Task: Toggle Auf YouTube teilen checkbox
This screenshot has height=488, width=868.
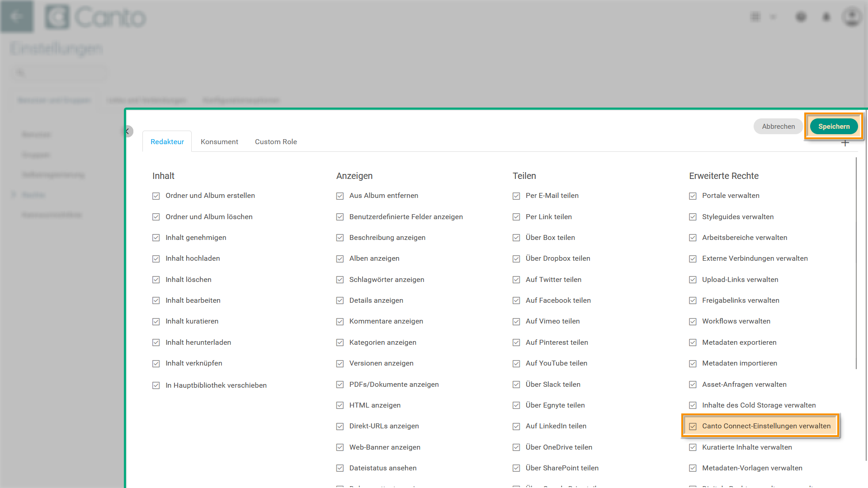Action: [x=516, y=364]
